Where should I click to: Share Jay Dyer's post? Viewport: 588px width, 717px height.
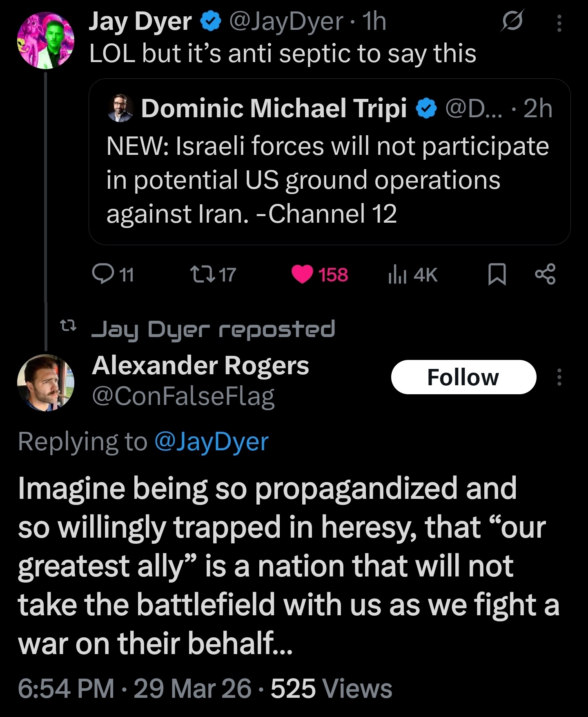[545, 274]
